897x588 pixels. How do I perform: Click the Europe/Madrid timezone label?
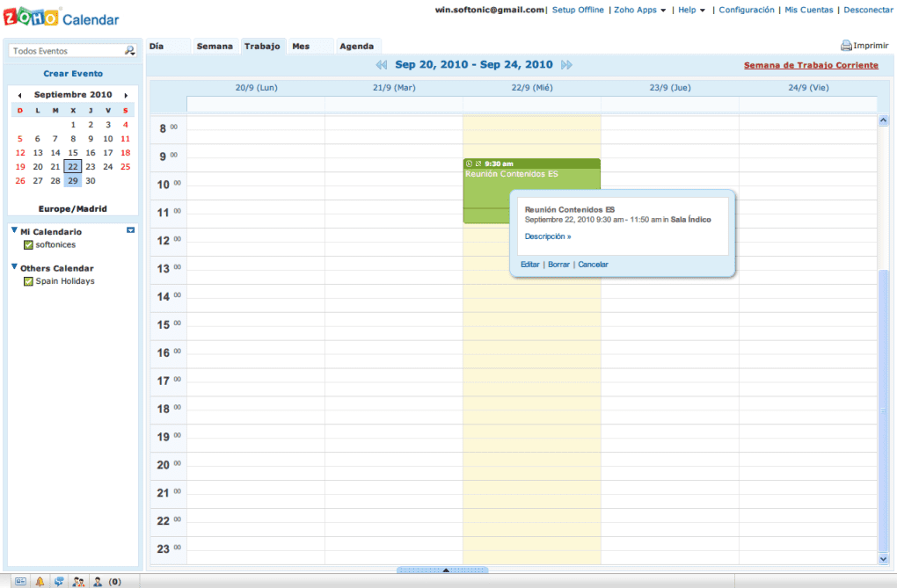[73, 209]
